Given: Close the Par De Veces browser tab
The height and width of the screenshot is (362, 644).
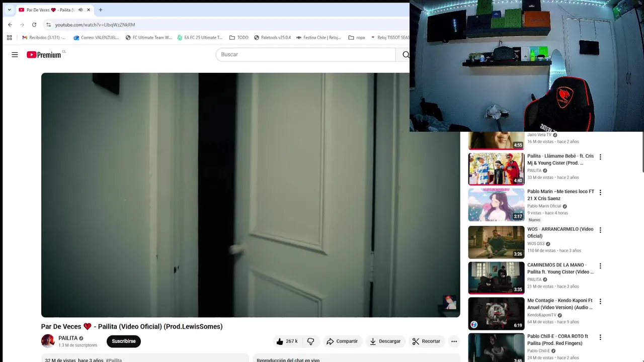Looking at the screenshot, I should click(89, 10).
